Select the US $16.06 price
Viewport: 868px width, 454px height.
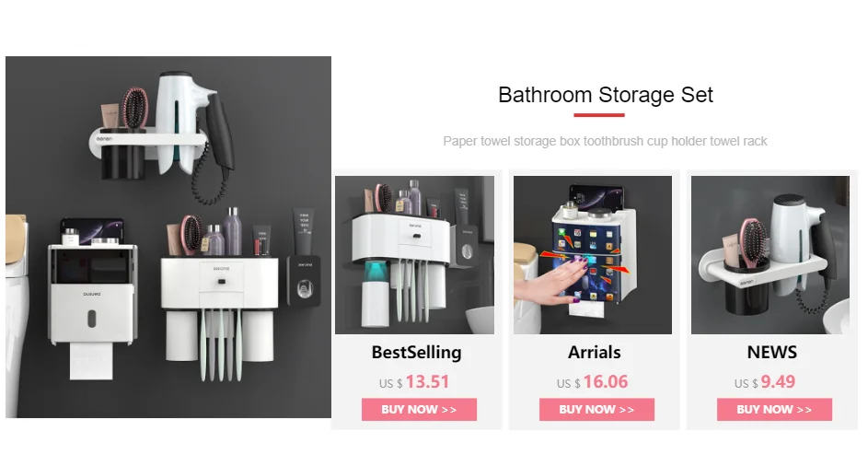tap(593, 382)
